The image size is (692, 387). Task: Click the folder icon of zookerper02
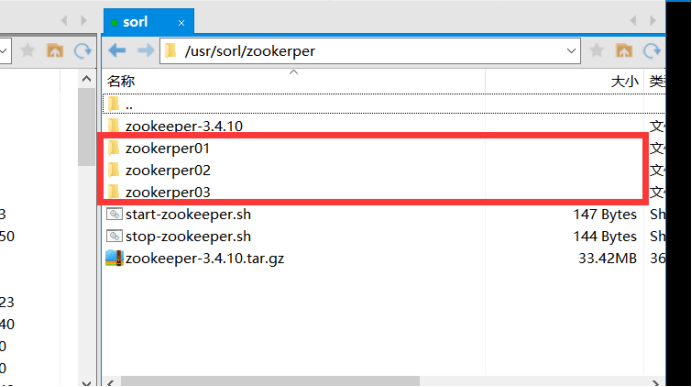(x=114, y=170)
